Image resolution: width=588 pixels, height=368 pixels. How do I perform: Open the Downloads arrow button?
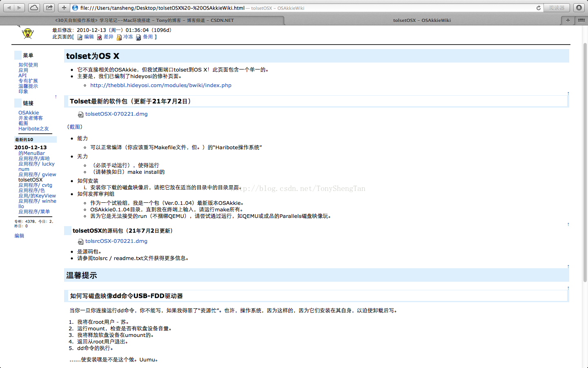[x=579, y=7]
